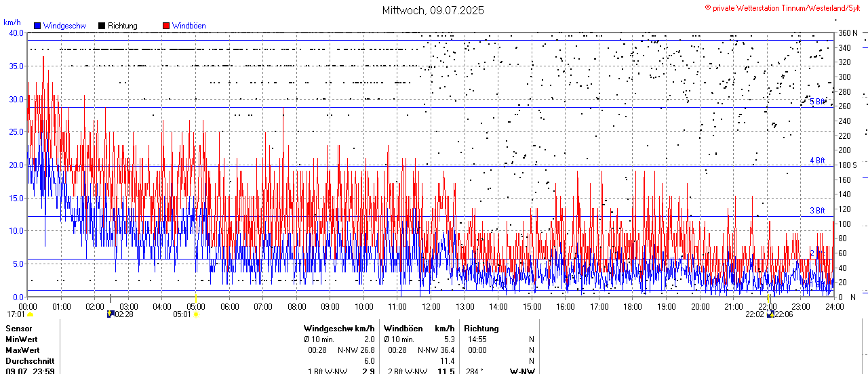
Task: Select the 'Windgeschw' legend label
Action: tap(64, 26)
